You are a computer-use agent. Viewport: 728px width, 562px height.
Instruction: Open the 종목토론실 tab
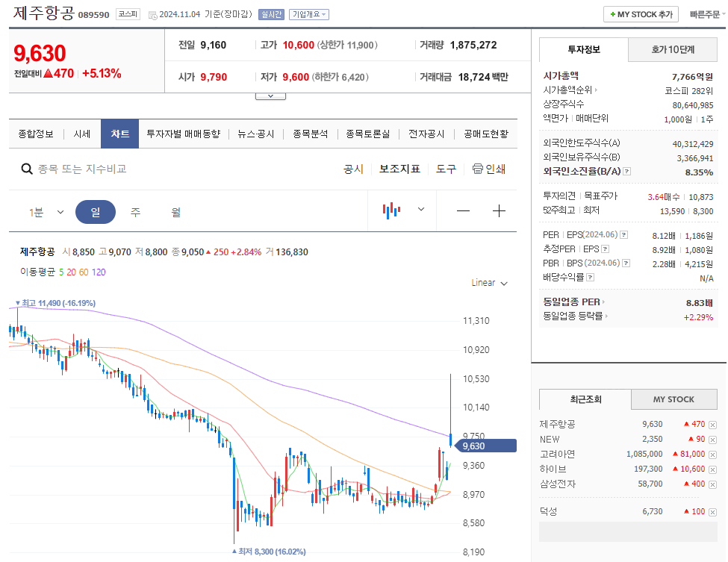click(367, 134)
